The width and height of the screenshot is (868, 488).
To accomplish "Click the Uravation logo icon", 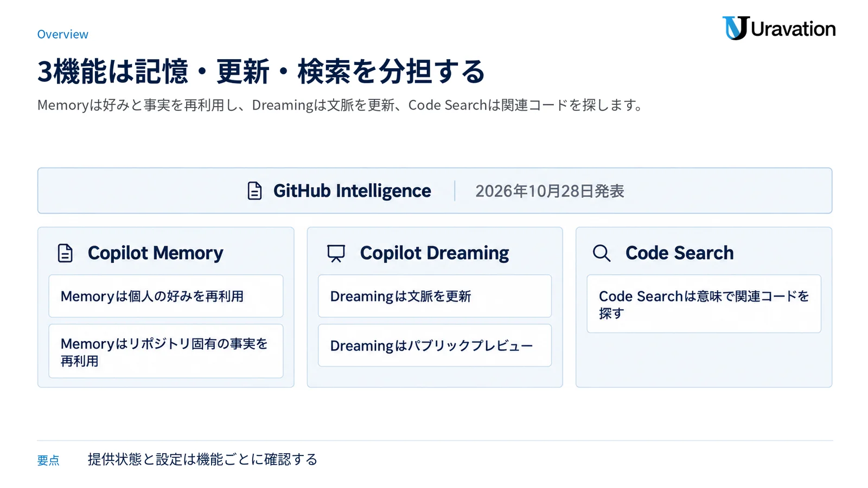I will pos(736,28).
